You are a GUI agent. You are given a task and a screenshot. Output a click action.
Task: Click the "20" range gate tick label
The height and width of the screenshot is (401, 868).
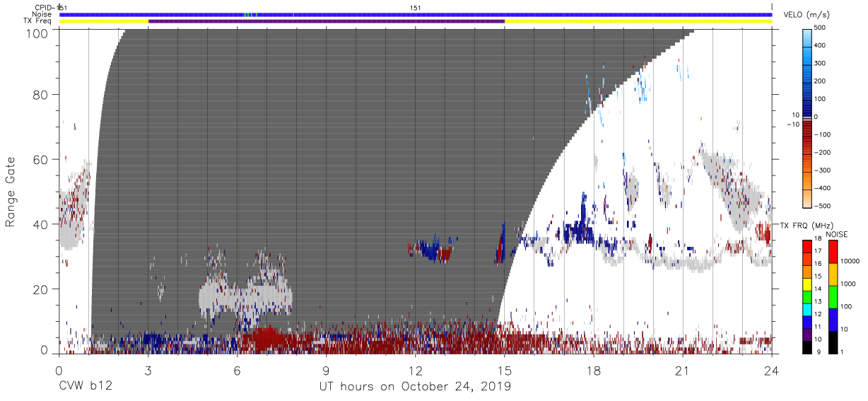click(x=41, y=289)
